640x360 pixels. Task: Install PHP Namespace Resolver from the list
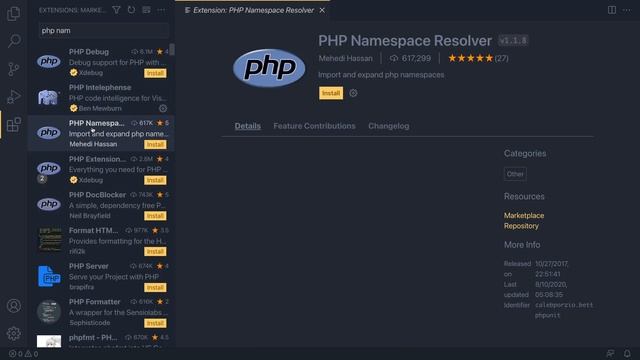155,144
